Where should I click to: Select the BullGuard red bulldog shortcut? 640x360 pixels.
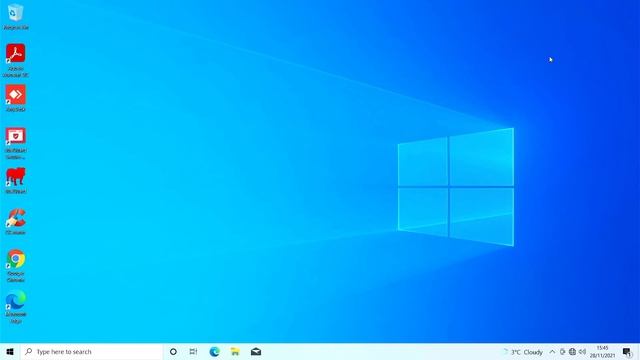(x=16, y=180)
